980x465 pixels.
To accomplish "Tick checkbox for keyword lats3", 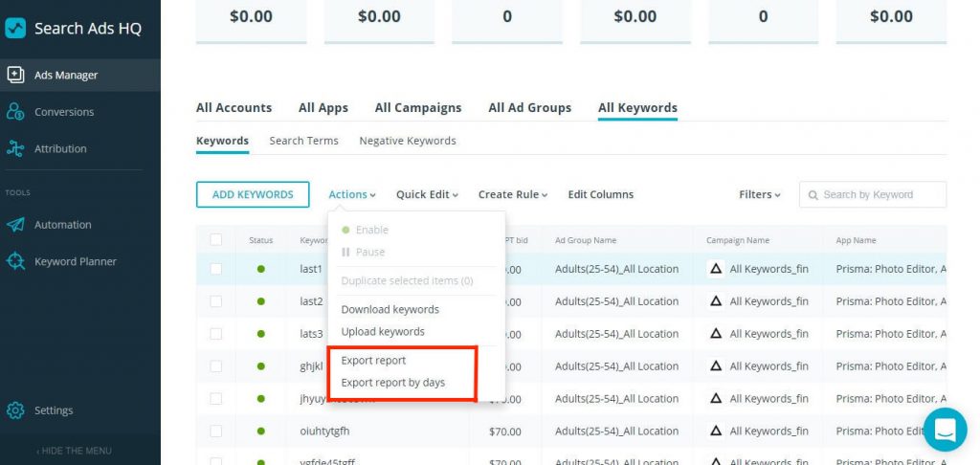I will 215,334.
